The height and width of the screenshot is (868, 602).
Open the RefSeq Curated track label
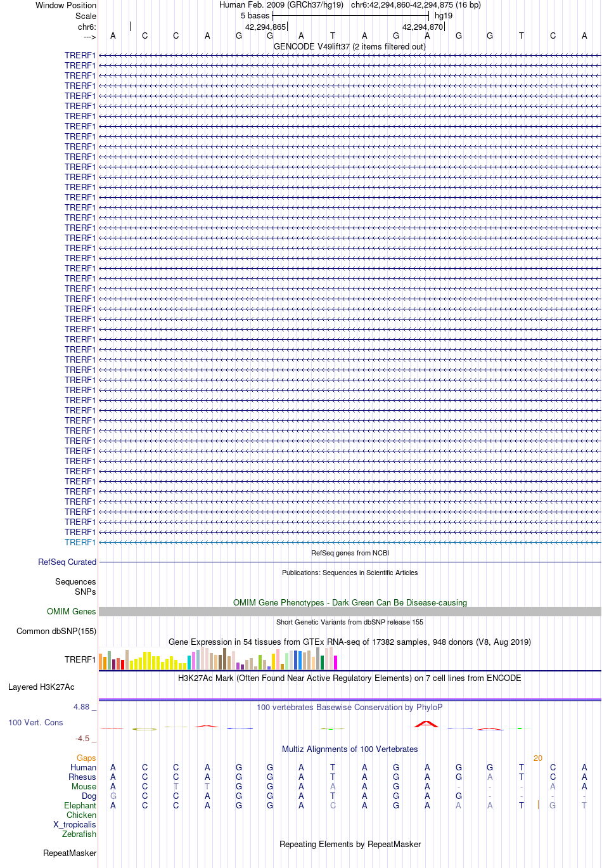[x=67, y=562]
